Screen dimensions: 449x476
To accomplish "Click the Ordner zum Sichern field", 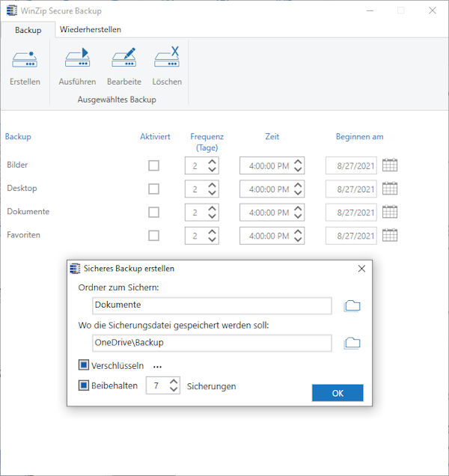I will [212, 305].
